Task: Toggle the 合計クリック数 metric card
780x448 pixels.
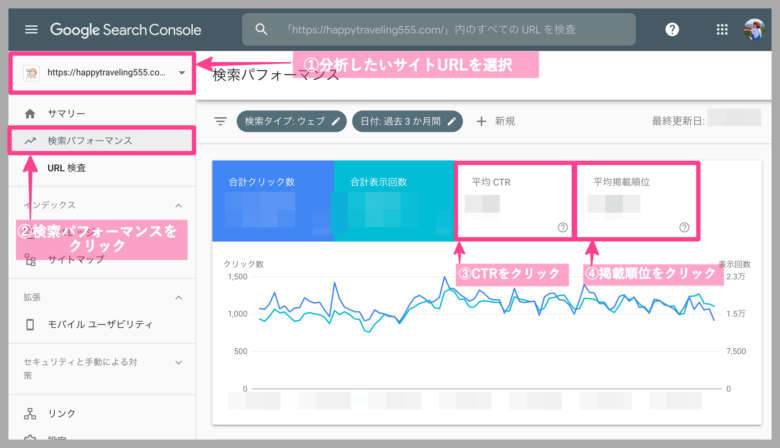Action: click(273, 201)
